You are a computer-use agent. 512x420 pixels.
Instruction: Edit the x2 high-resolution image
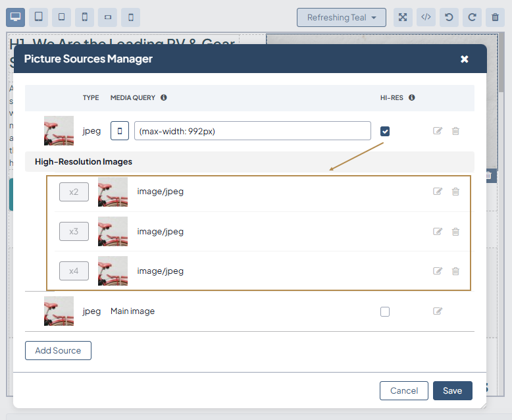coord(438,192)
